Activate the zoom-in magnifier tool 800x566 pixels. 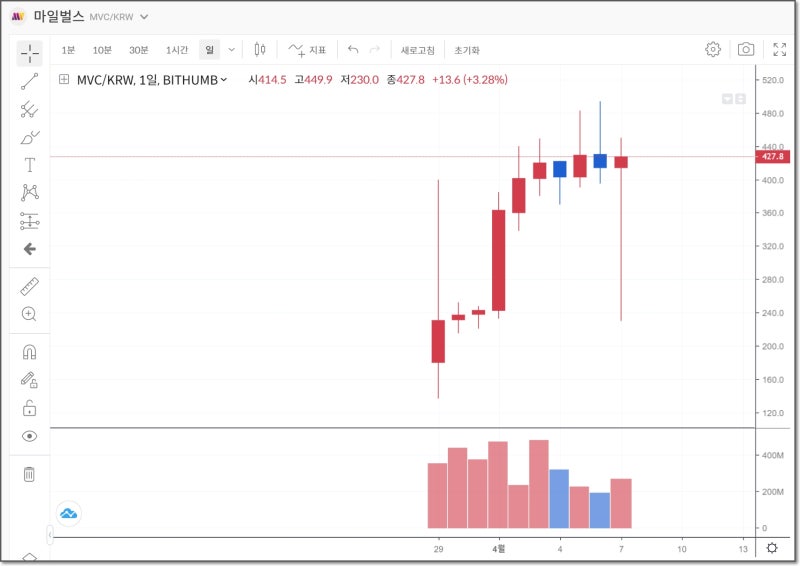click(x=30, y=314)
